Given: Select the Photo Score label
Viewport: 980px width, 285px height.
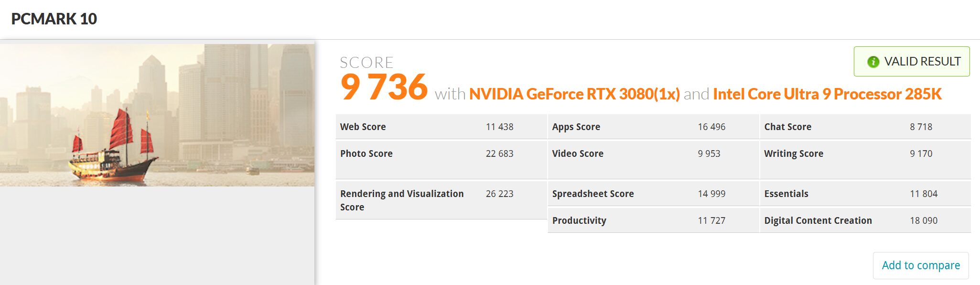Looking at the screenshot, I should coord(366,153).
